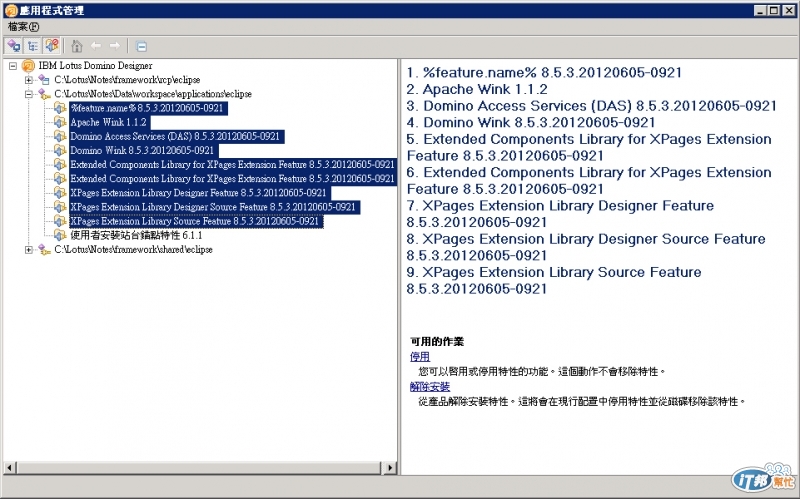Select Apache Wink 1.1.2 in tree

tap(109, 122)
